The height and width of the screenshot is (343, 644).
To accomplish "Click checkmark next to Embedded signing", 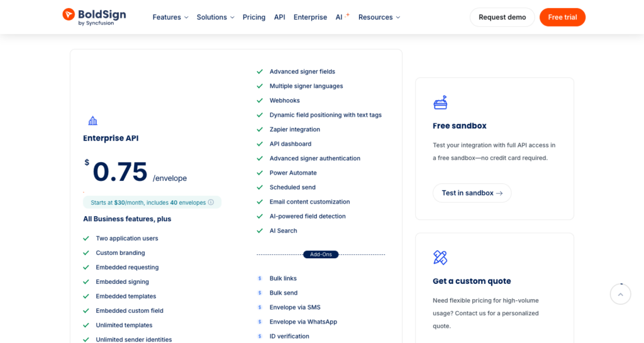I will coord(86,282).
